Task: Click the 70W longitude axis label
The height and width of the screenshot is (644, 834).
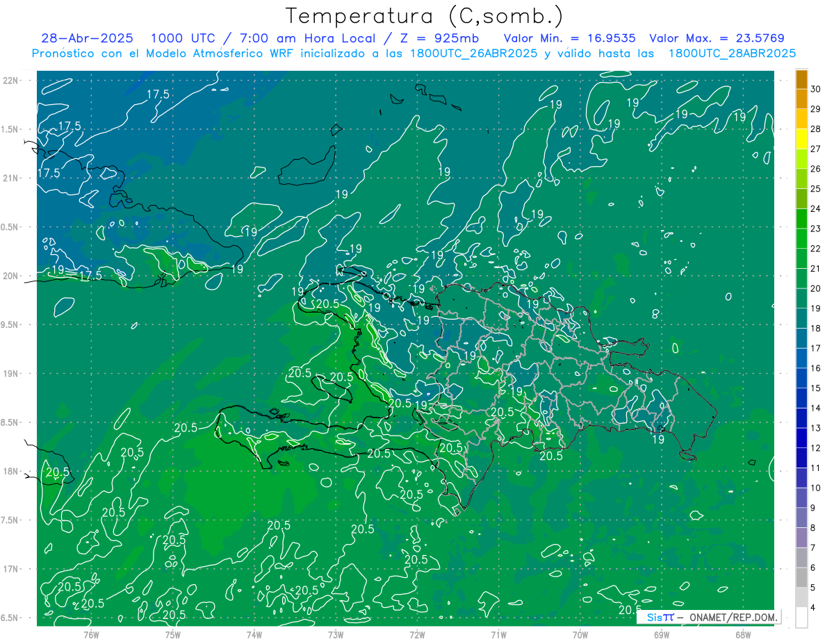Action: click(580, 635)
